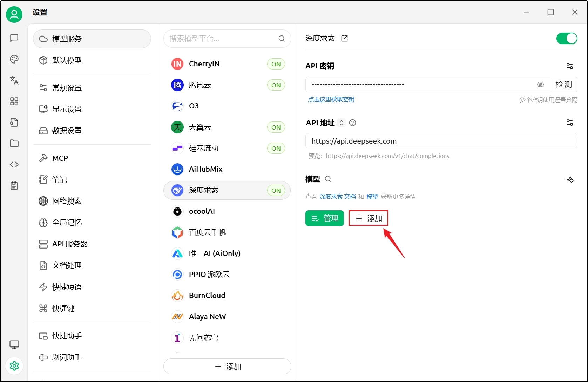The height and width of the screenshot is (383, 588).
Task: Open the palette (painting) sidebar icon
Action: pos(14,59)
